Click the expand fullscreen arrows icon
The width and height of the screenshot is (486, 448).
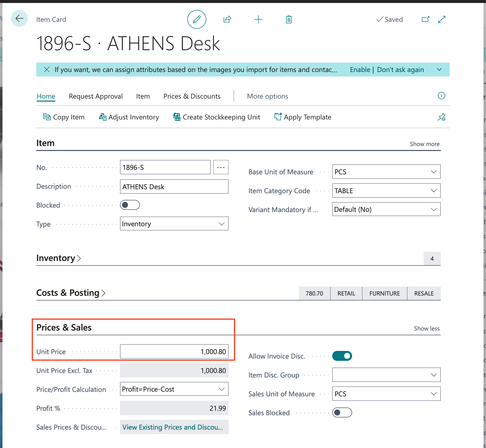(442, 19)
